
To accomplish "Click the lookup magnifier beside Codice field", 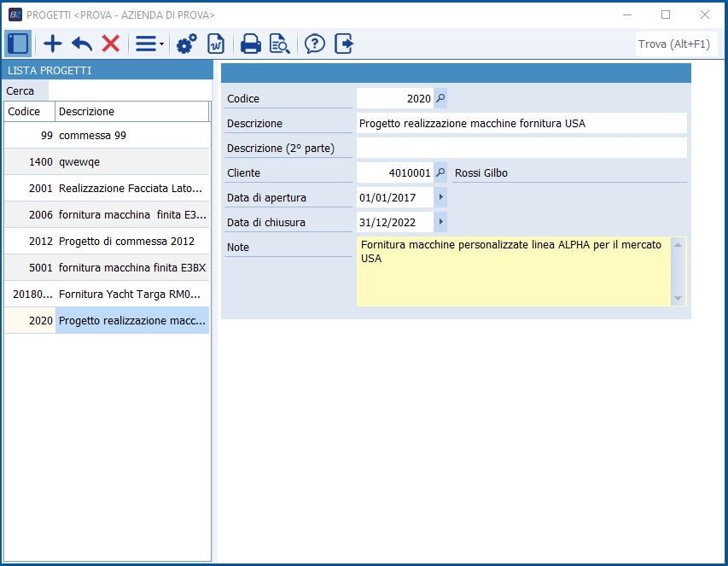I will pos(440,99).
